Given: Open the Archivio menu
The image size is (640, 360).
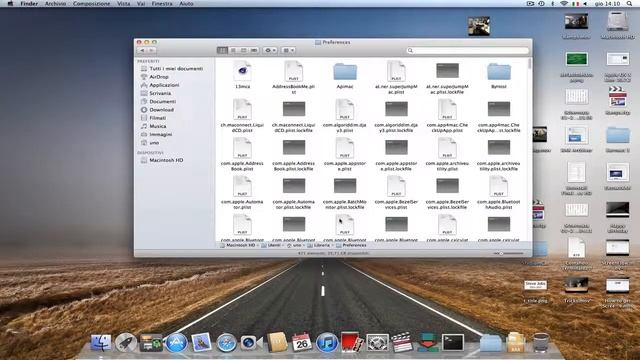Looking at the screenshot, I should [x=55, y=3].
